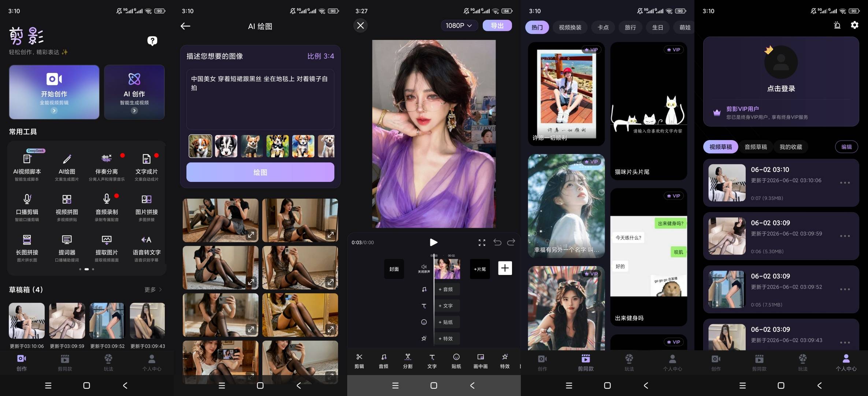868x396 pixels.
Task: Open settings gear on the profile screen
Action: tap(854, 25)
